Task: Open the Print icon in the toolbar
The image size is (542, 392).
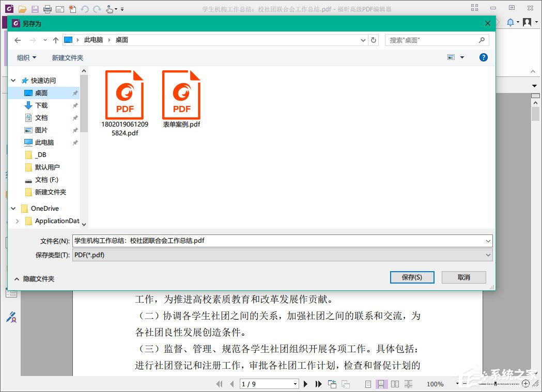Action: (48, 9)
